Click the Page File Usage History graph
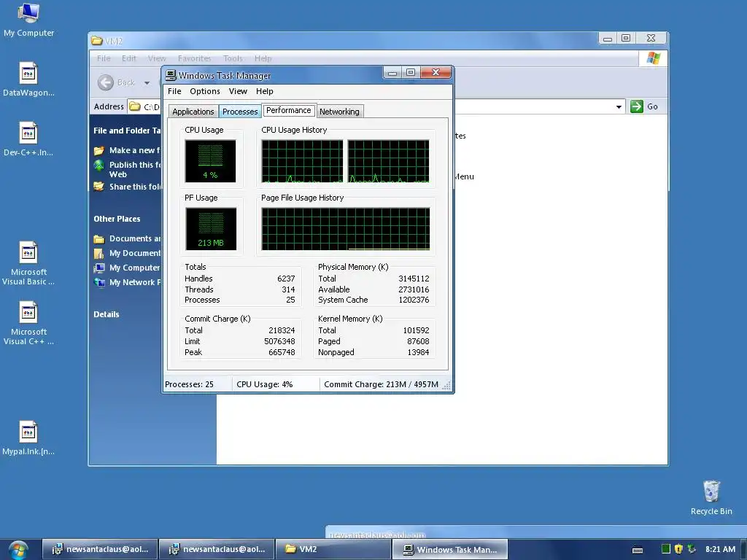Image resolution: width=747 pixels, height=560 pixels. (x=345, y=229)
